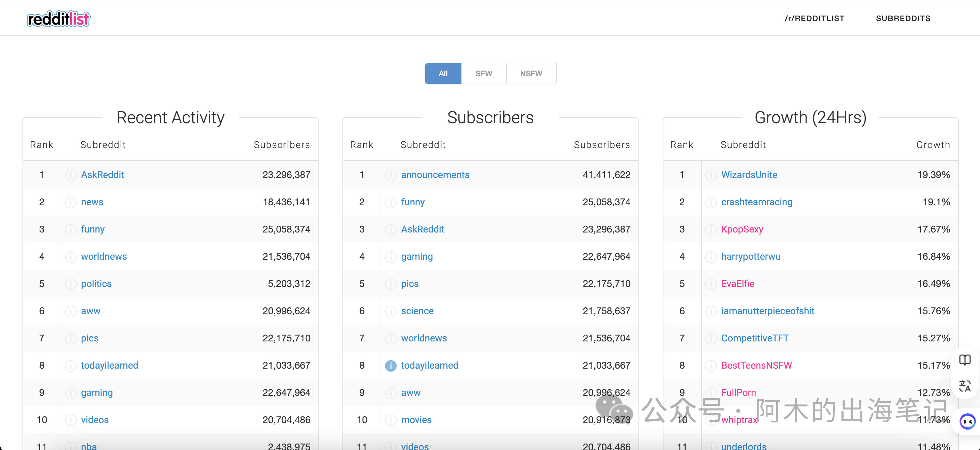This screenshot has height=450, width=980.
Task: Open the reader book icon on right edge
Action: pos(964,359)
